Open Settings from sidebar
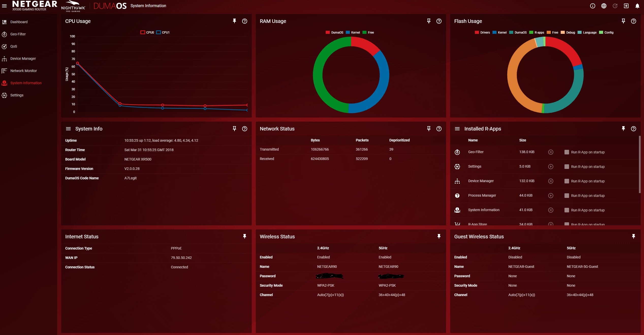Viewport: 644px width, 335px height. click(x=17, y=95)
